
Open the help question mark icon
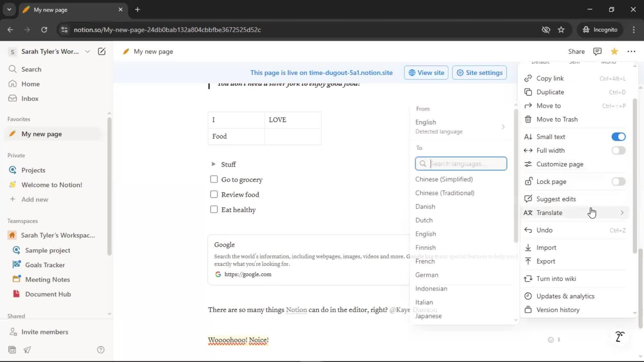[101, 350]
